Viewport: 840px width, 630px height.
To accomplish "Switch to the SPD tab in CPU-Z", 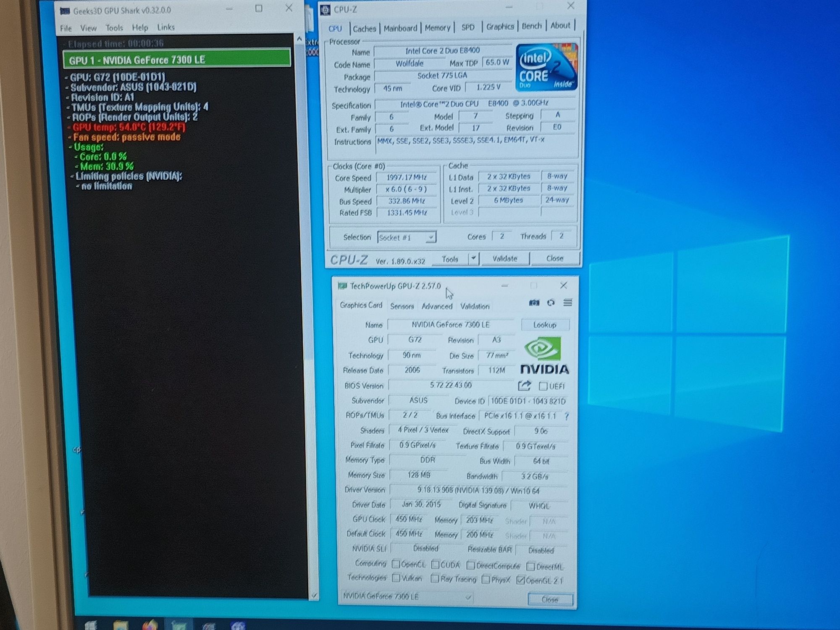I will tap(468, 27).
